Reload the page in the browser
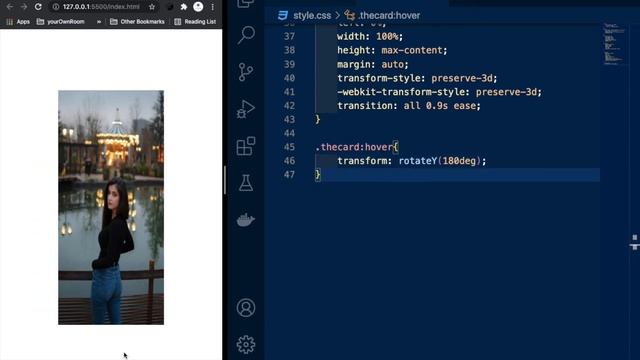The height and width of the screenshot is (360, 640). pos(38,7)
